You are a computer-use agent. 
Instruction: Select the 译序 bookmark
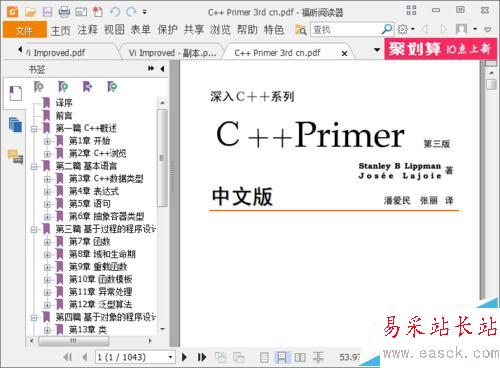[x=64, y=103]
